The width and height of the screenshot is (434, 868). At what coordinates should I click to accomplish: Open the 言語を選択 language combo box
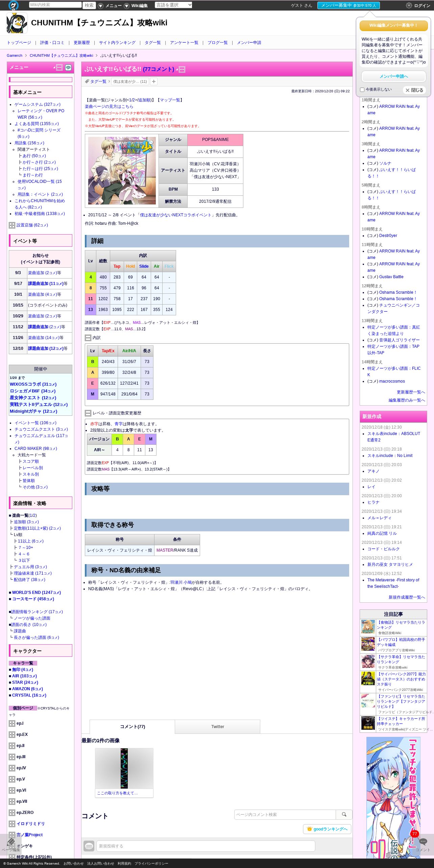(173, 5)
